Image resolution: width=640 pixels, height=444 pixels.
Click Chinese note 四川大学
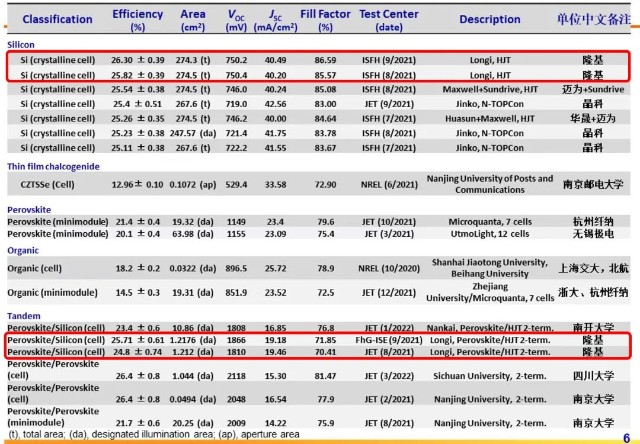(593, 376)
